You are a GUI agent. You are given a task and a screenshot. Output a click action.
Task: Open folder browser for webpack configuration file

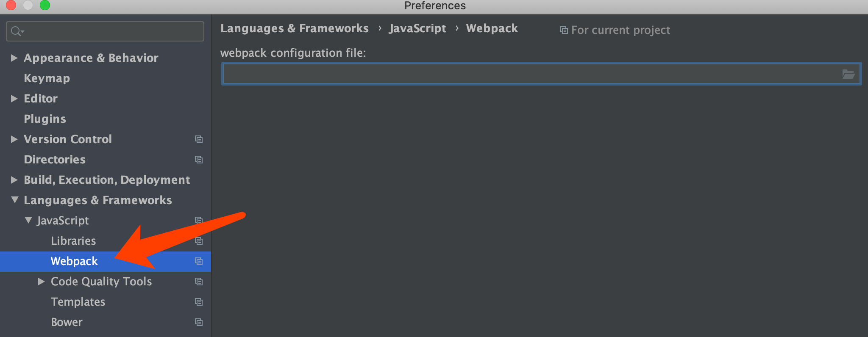tap(848, 75)
